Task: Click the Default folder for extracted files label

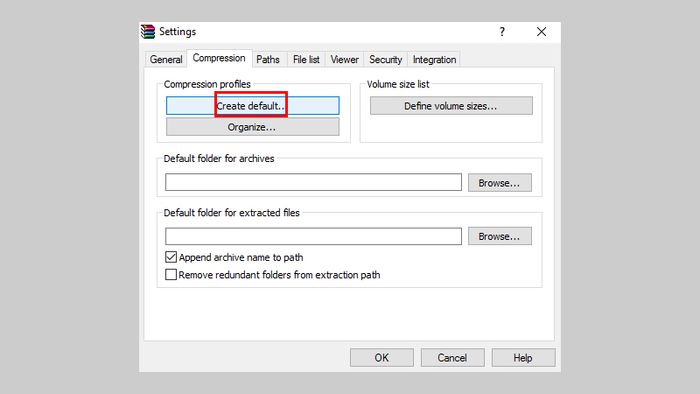Action: point(231,212)
